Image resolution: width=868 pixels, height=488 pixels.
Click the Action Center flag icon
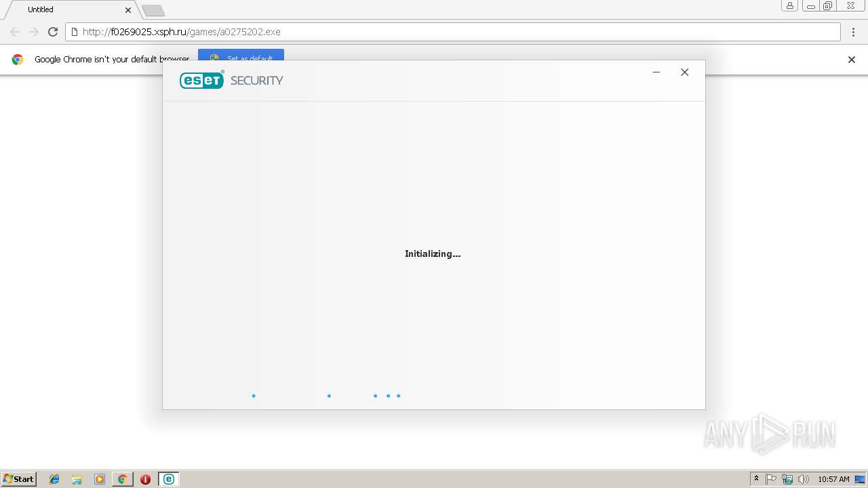(771, 479)
